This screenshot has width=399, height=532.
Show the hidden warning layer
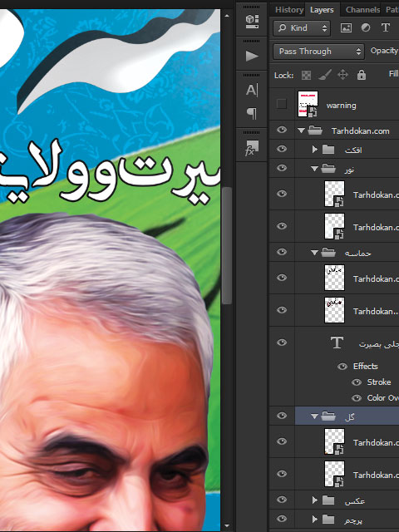coord(281,104)
